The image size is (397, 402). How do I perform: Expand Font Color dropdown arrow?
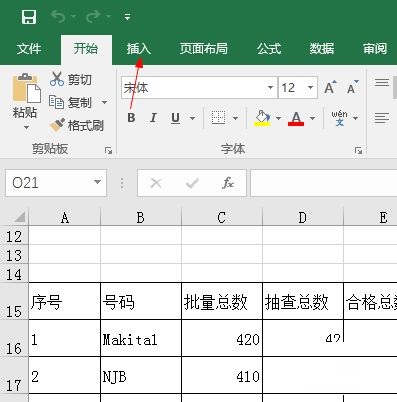coord(312,118)
